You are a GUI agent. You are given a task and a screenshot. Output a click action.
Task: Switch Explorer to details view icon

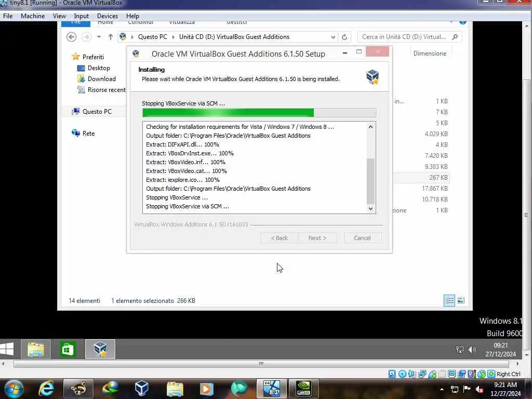[449, 301]
